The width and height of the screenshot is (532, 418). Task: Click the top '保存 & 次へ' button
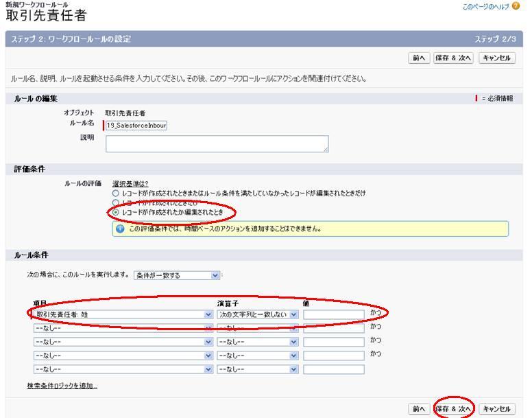(453, 58)
